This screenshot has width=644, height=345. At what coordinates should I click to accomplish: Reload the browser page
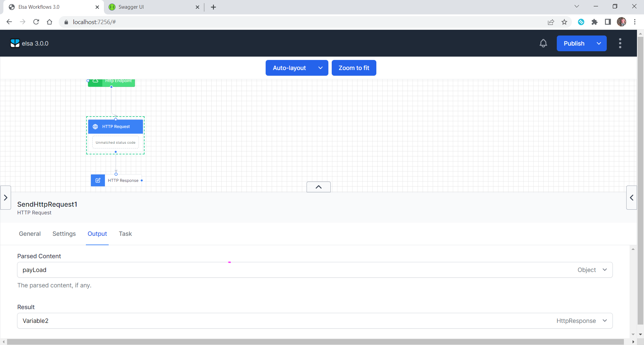[x=36, y=22]
